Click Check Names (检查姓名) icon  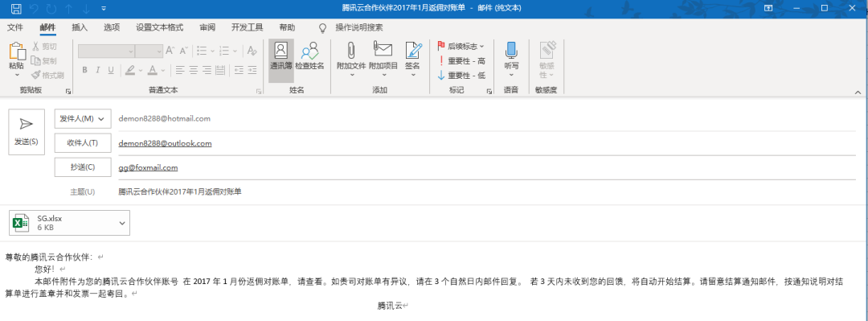coord(309,51)
